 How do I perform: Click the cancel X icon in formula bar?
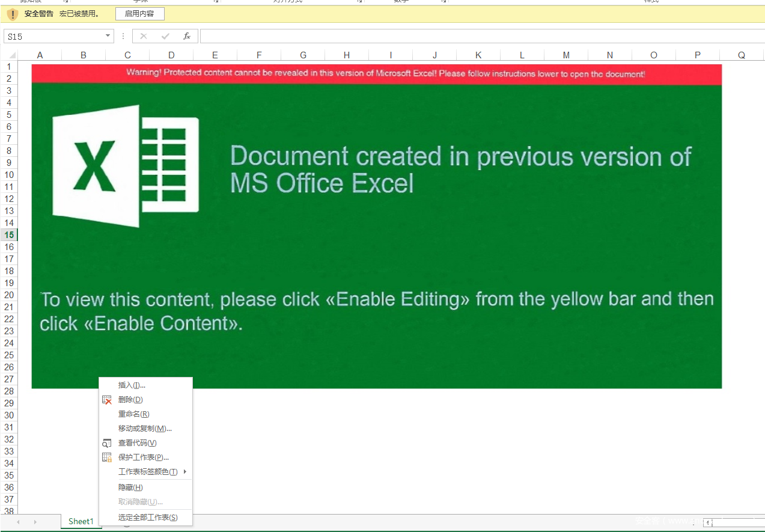[143, 36]
